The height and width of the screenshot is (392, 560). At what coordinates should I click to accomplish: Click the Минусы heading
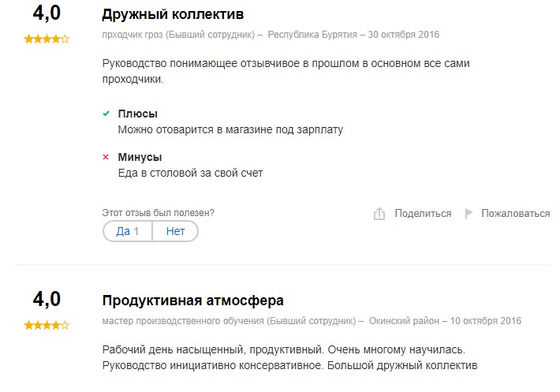click(140, 157)
